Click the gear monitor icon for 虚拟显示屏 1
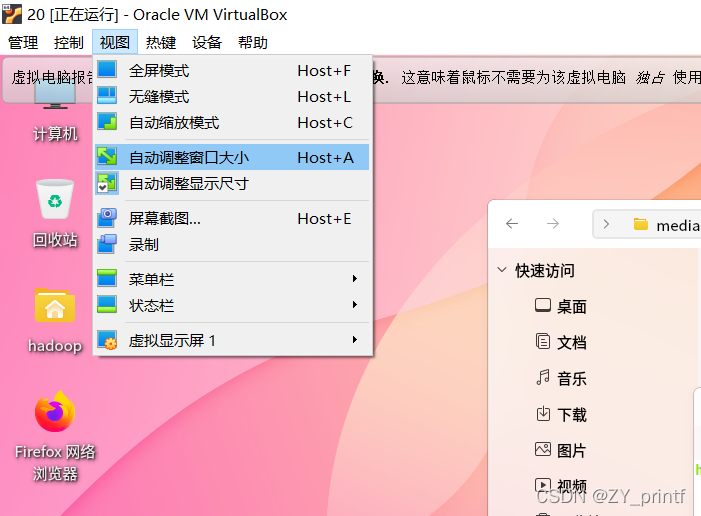 pyautogui.click(x=107, y=340)
